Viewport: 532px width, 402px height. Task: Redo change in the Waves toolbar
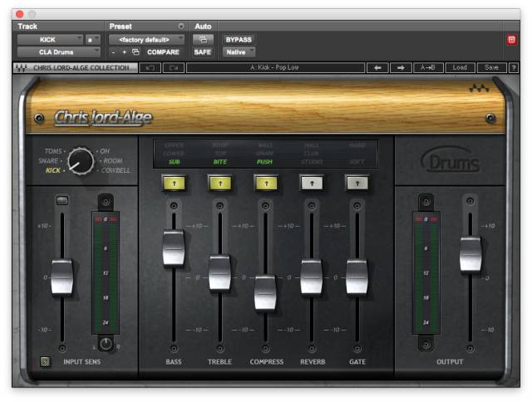point(174,68)
